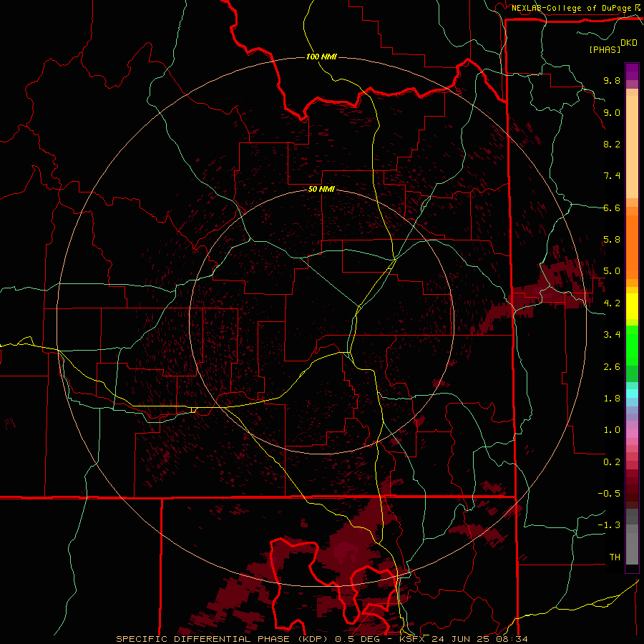Image resolution: width=644 pixels, height=644 pixels.
Task: Select the 5.8 value on color scale
Action: pyautogui.click(x=612, y=240)
